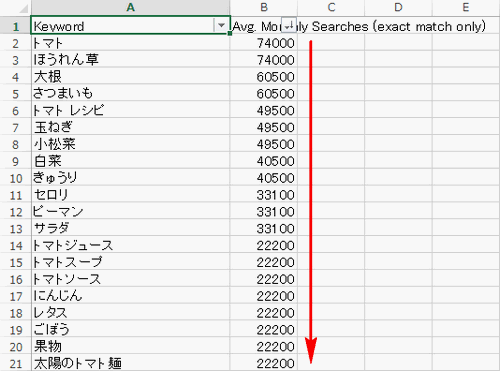This screenshot has width=500, height=371.
Task: Click the 22200 value for 太陽のトマト麺
Action: pyautogui.click(x=264, y=363)
